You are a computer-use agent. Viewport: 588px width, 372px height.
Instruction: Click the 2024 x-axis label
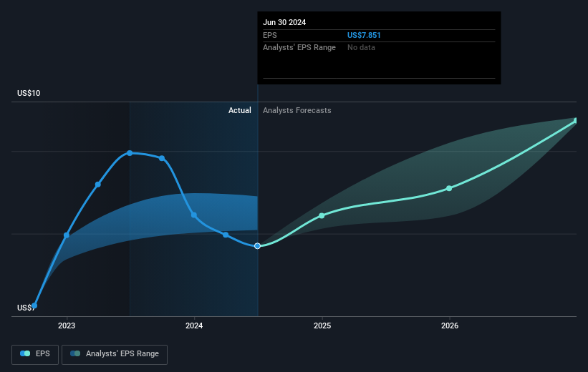pyautogui.click(x=194, y=326)
